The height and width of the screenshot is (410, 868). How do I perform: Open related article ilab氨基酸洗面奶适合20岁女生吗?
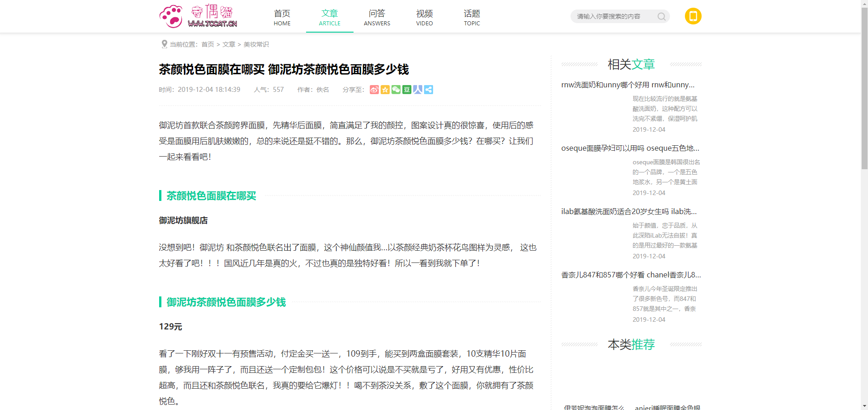629,211
